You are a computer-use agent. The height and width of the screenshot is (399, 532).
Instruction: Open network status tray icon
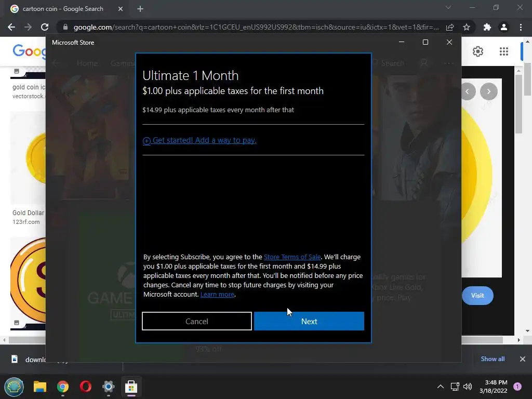[455, 387]
